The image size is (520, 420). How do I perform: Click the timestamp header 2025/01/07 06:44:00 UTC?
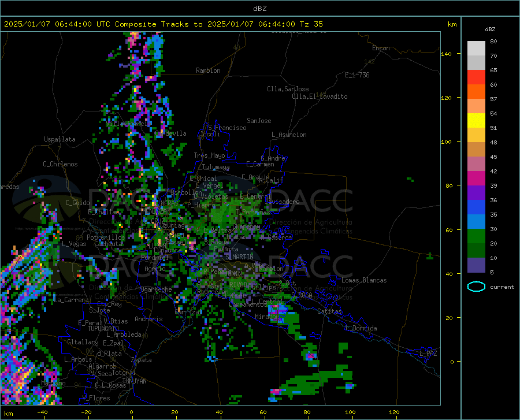58,24
